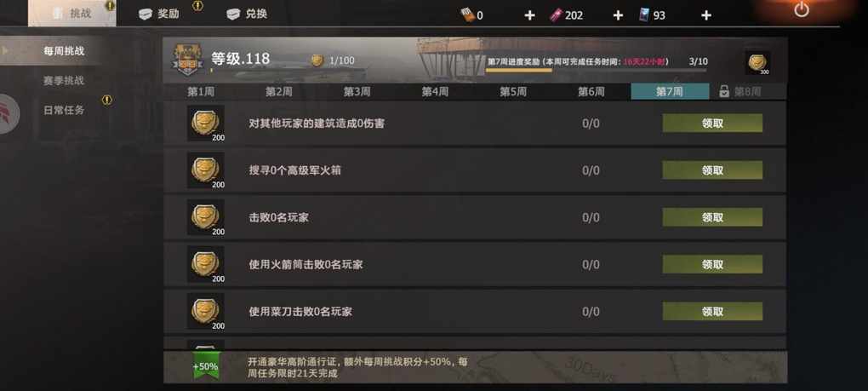Claim reward for 使用菜刀击败0名玩家
868x391 pixels.
[x=712, y=311]
